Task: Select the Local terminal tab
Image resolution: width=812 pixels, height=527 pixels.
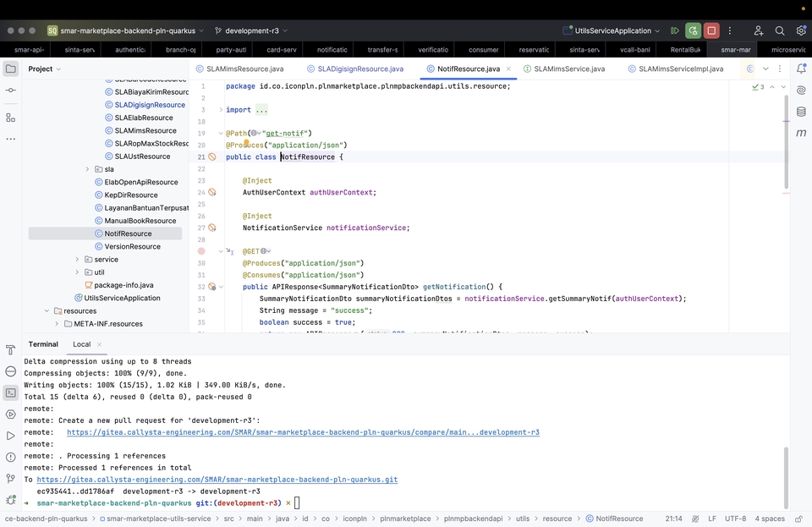Action: 81,344
